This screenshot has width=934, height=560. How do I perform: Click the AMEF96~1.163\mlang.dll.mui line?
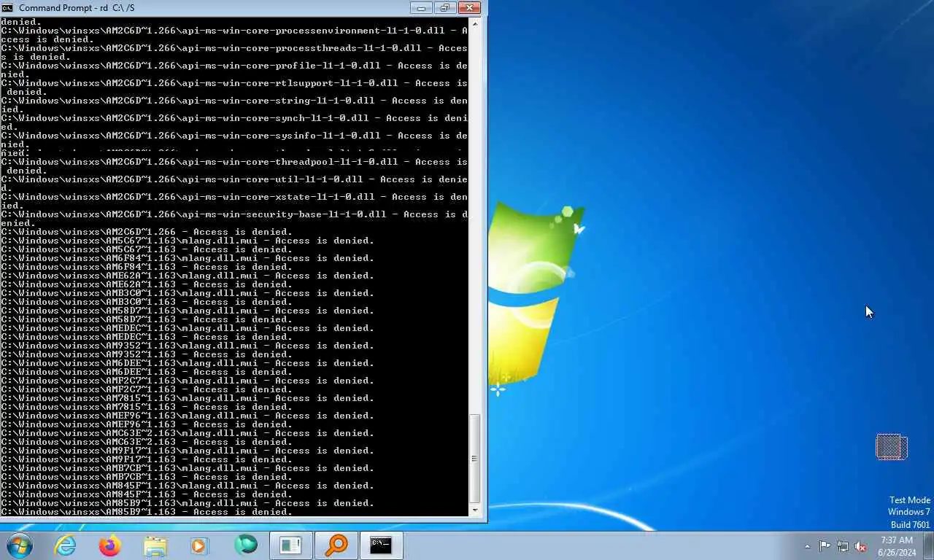(188, 416)
